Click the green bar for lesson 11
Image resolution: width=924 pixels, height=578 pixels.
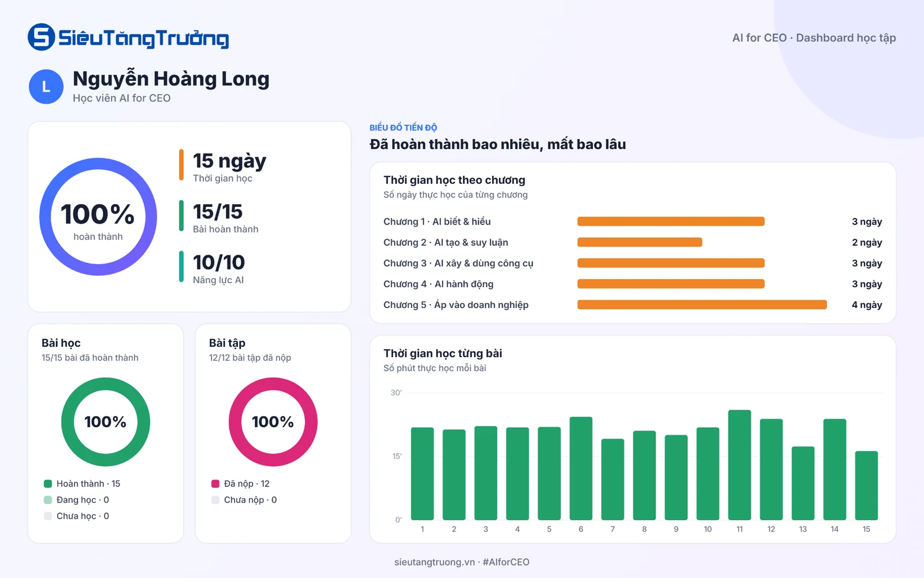[740, 465]
